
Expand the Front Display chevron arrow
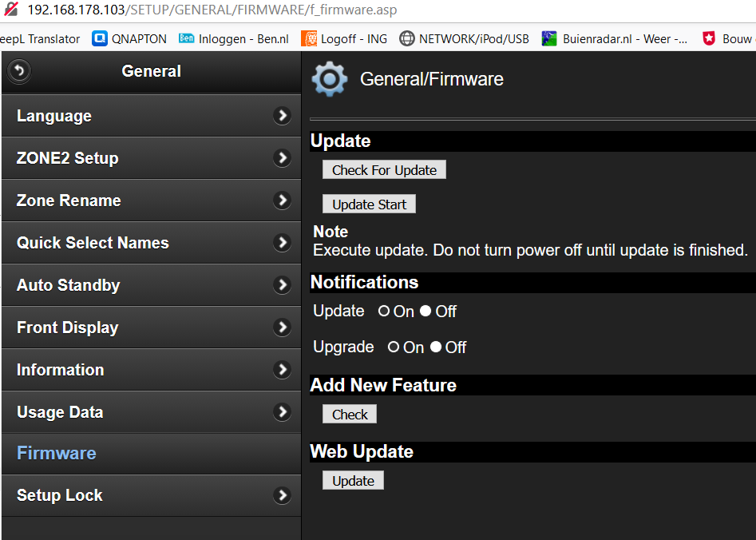(x=282, y=328)
